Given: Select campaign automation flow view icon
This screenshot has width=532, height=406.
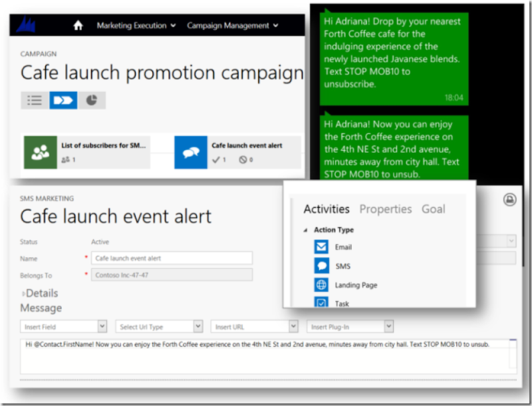Looking at the screenshot, I should click(x=63, y=100).
